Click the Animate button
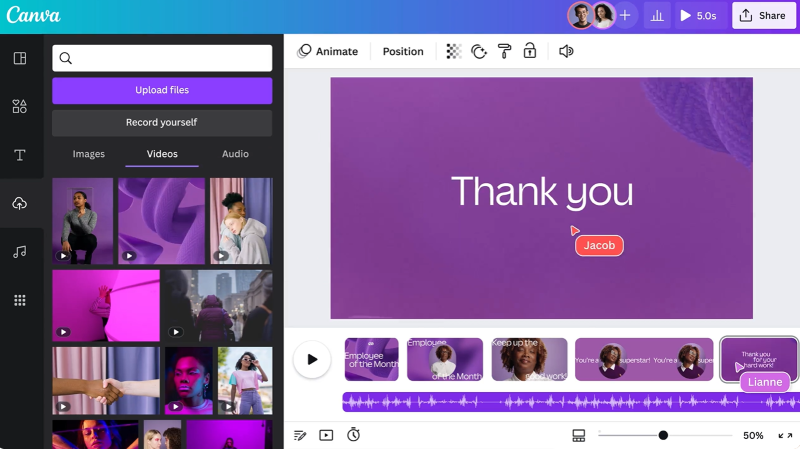800x449 pixels. pos(328,51)
